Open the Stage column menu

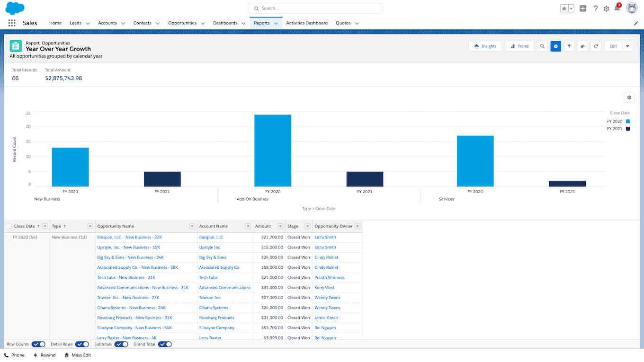point(307,226)
